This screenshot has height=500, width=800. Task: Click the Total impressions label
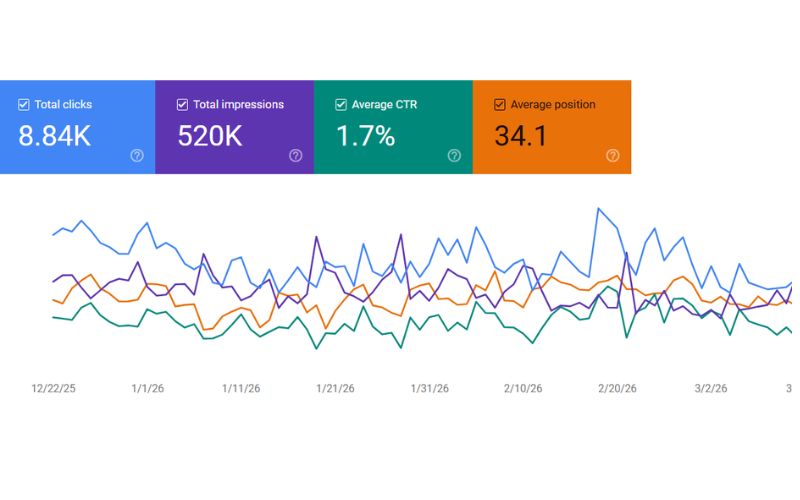point(238,105)
